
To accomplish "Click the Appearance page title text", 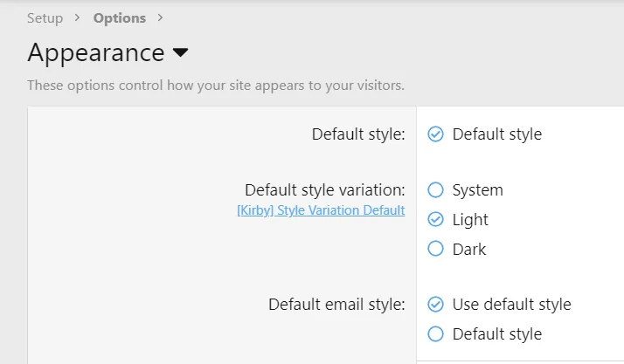I will coord(96,52).
